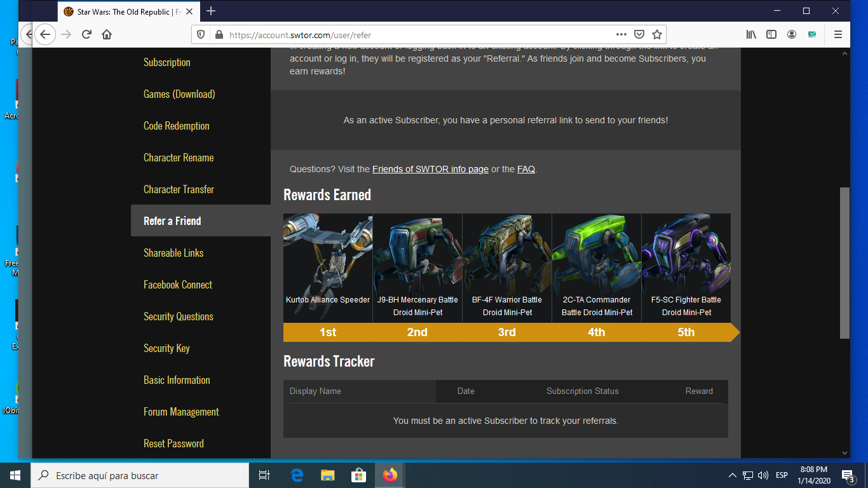Click the 4th reward step

[597, 332]
